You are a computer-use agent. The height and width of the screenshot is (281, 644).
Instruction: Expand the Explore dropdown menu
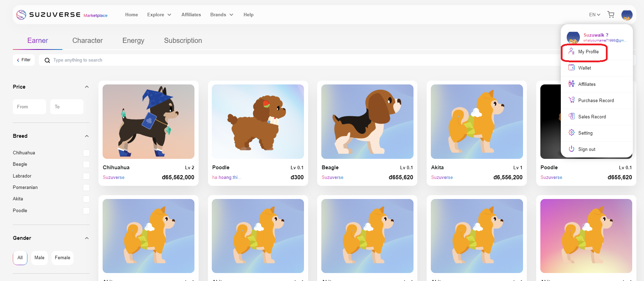[159, 15]
